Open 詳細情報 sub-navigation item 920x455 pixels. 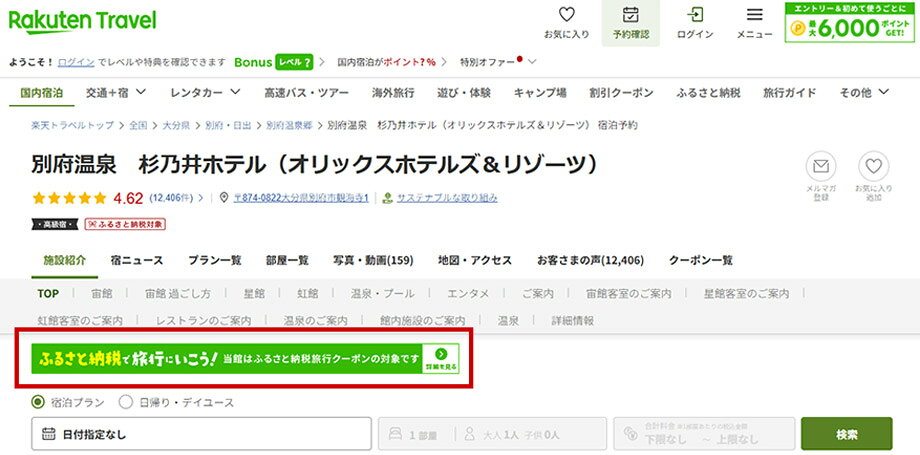pos(573,321)
